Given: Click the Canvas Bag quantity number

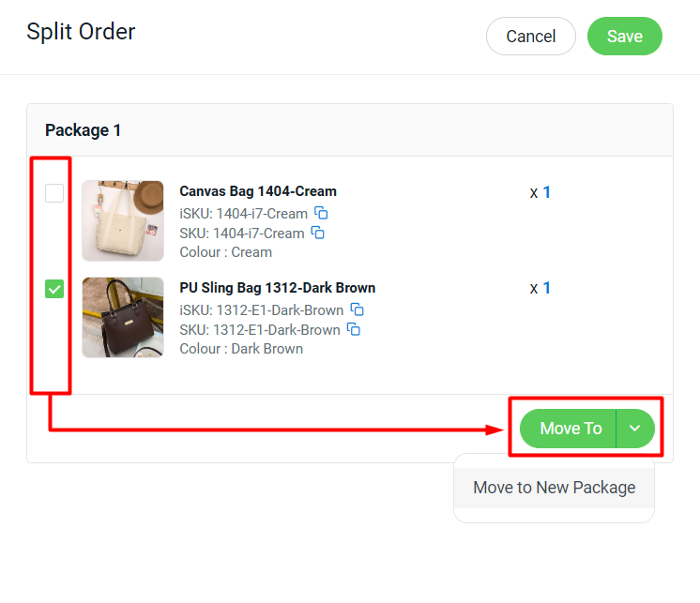Looking at the screenshot, I should 546,192.
